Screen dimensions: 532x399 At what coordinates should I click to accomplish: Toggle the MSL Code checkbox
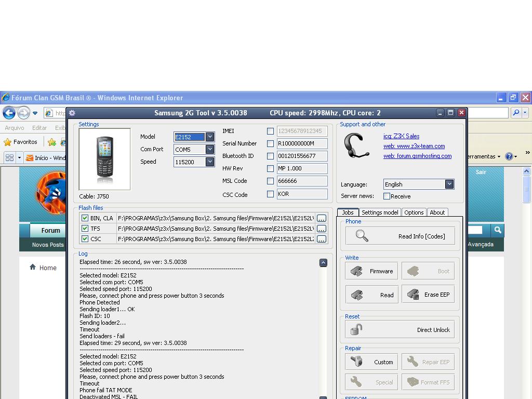270,181
